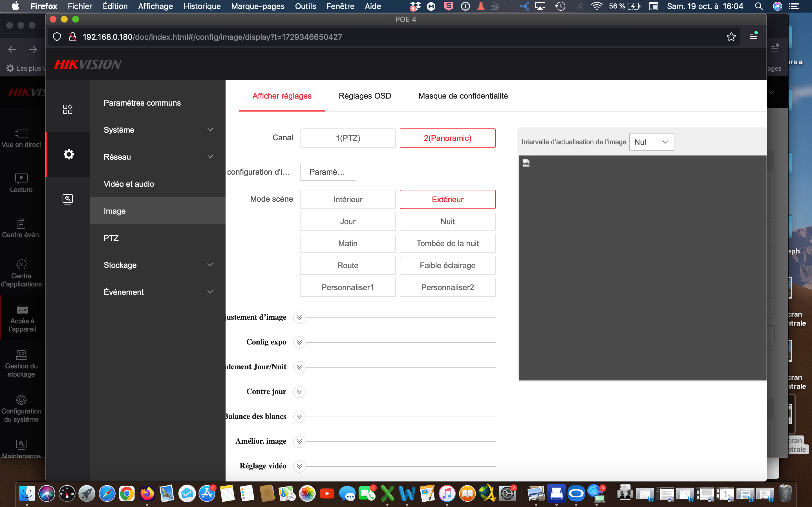
Task: Switch to the Réglages OSD tab
Action: 365,96
